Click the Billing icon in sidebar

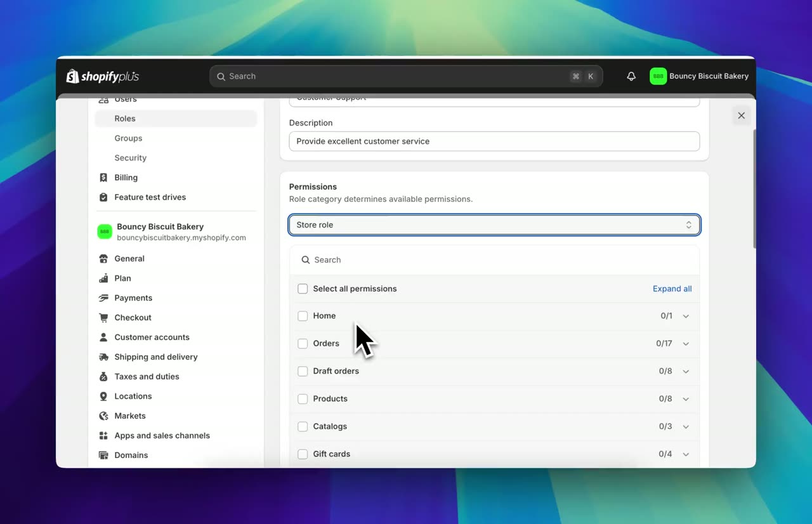103,178
